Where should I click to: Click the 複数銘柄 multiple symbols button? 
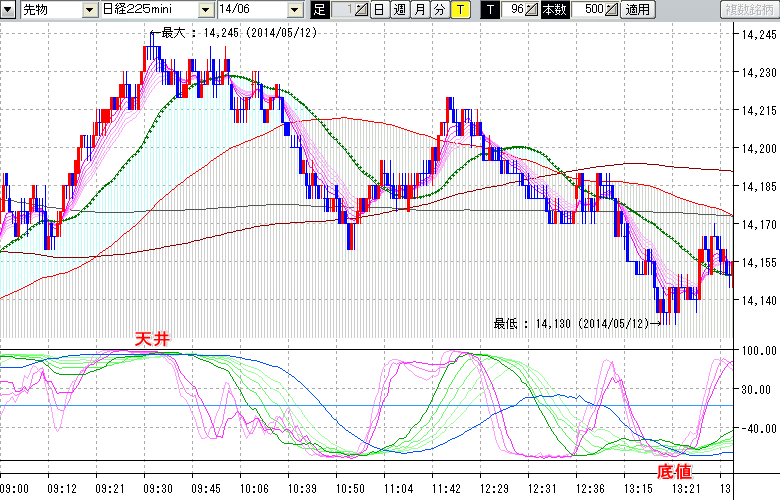pos(750,10)
